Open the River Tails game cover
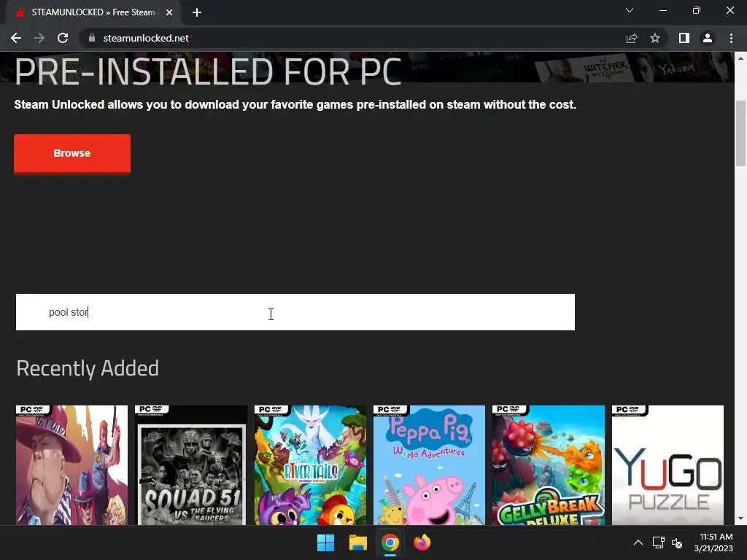Viewport: 747px width, 560px height. pos(310,465)
